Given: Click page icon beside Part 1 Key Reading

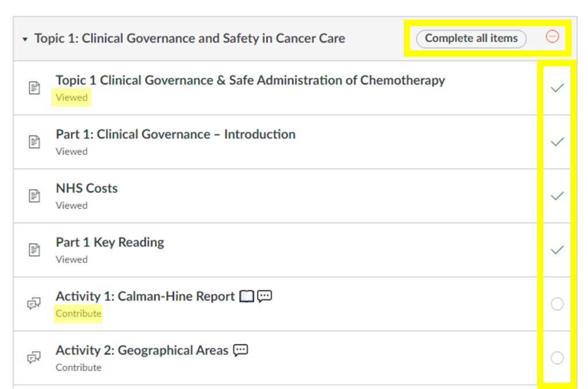Looking at the screenshot, I should coord(34,250).
